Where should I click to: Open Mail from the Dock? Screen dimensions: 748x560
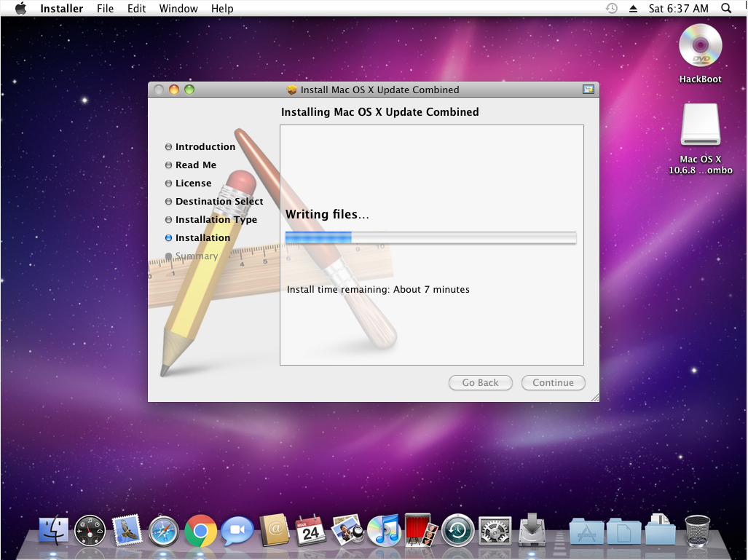127,529
